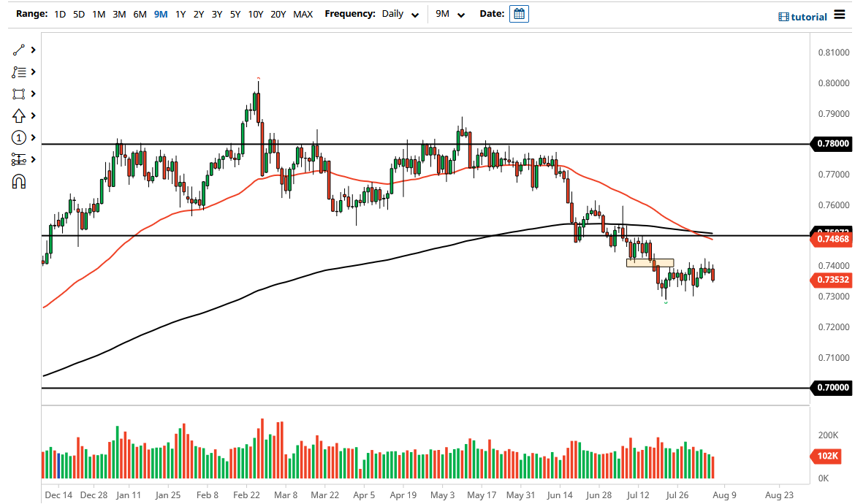Toggle the magnet snap tool
The height and width of the screenshot is (504, 855).
click(18, 181)
